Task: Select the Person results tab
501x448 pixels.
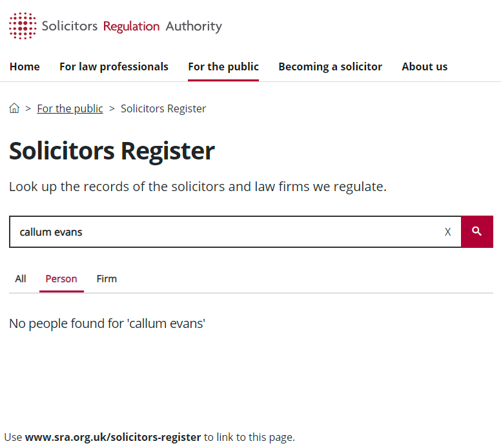Action: pyautogui.click(x=61, y=279)
